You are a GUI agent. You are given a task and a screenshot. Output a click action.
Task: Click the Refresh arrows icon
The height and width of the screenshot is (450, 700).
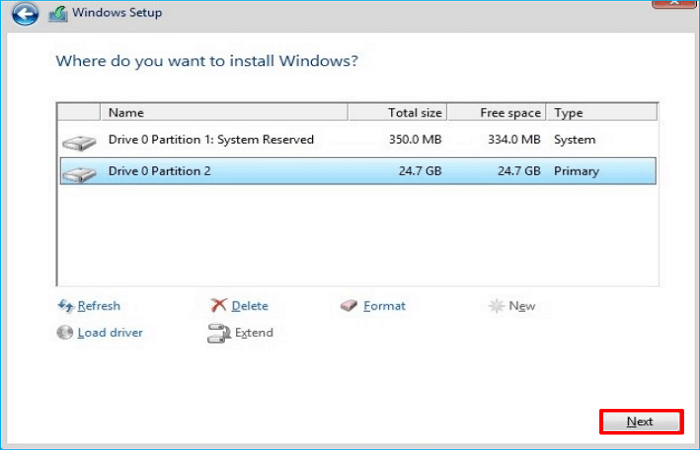click(x=66, y=306)
